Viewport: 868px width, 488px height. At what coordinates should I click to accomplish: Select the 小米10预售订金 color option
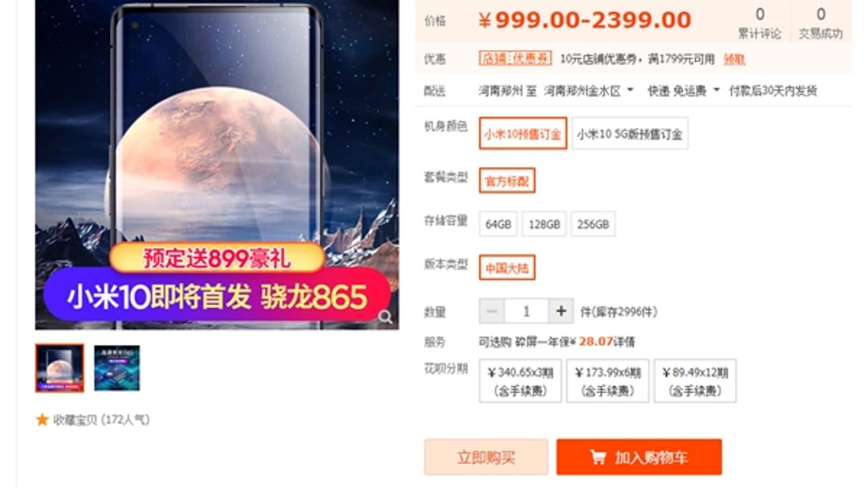click(x=523, y=133)
